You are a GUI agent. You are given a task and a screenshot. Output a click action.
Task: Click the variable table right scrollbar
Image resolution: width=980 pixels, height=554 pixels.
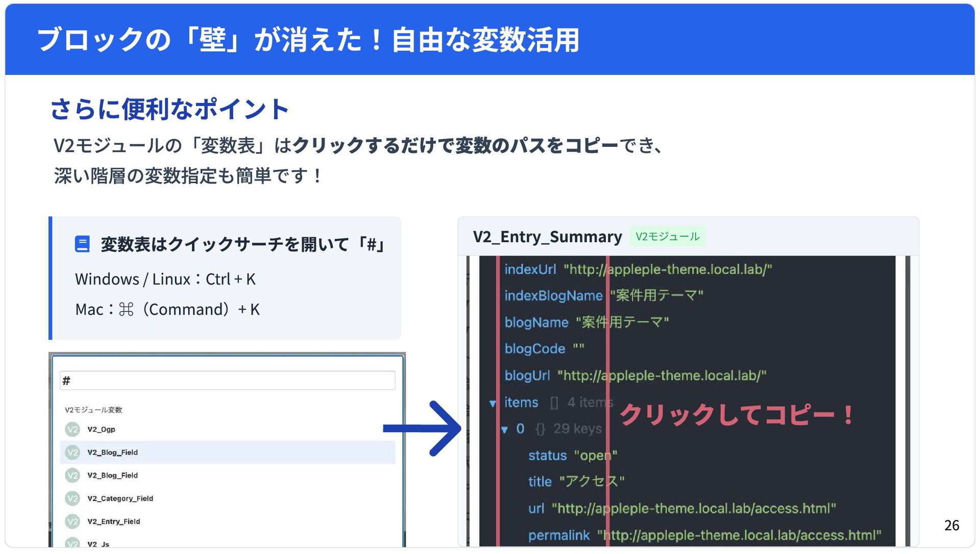point(908,400)
